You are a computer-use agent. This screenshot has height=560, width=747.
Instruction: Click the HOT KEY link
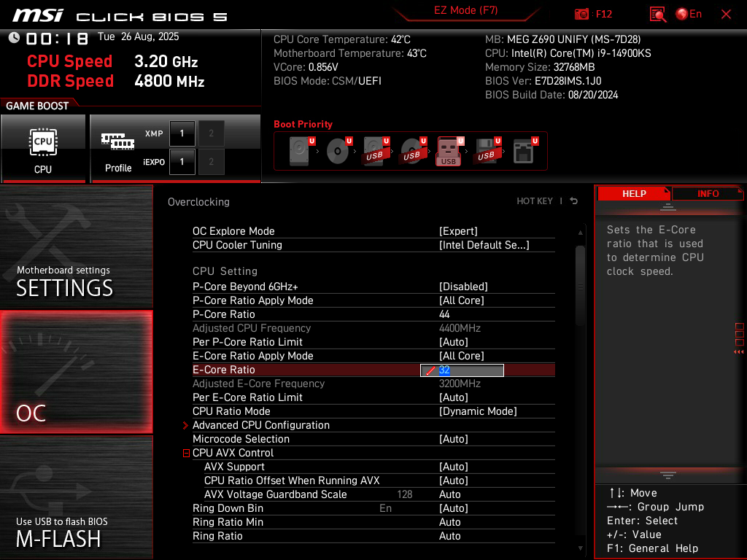tap(535, 201)
